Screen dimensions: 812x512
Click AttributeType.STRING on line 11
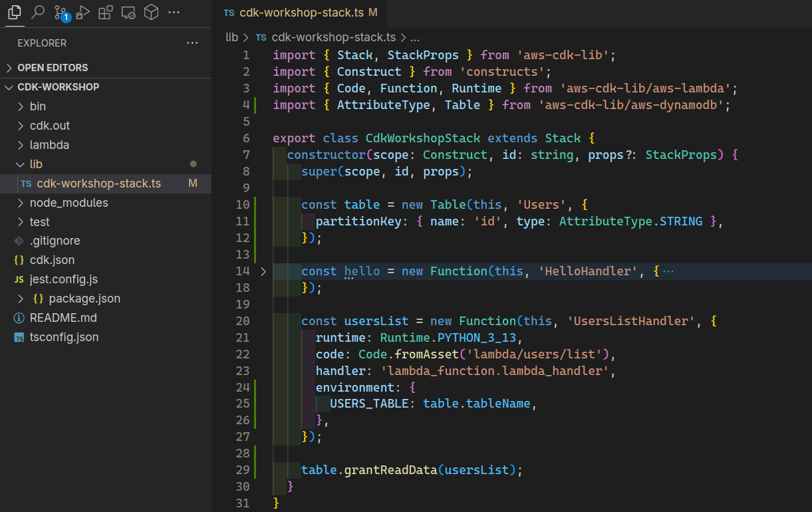click(x=631, y=221)
